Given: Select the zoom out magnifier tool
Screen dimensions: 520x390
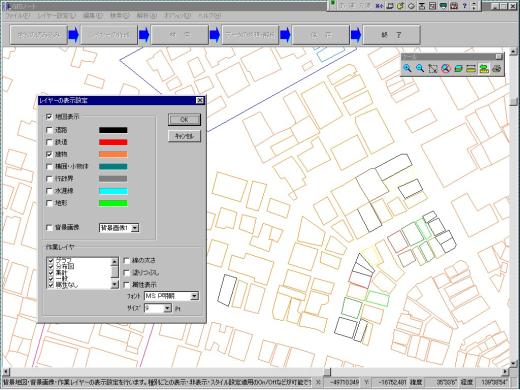Looking at the screenshot, I should (420, 68).
